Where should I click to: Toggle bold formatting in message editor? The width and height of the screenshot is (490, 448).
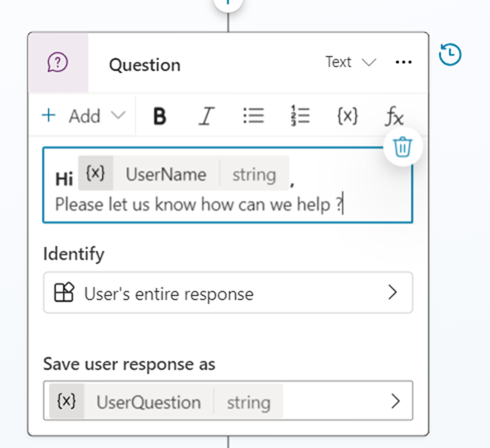[160, 116]
